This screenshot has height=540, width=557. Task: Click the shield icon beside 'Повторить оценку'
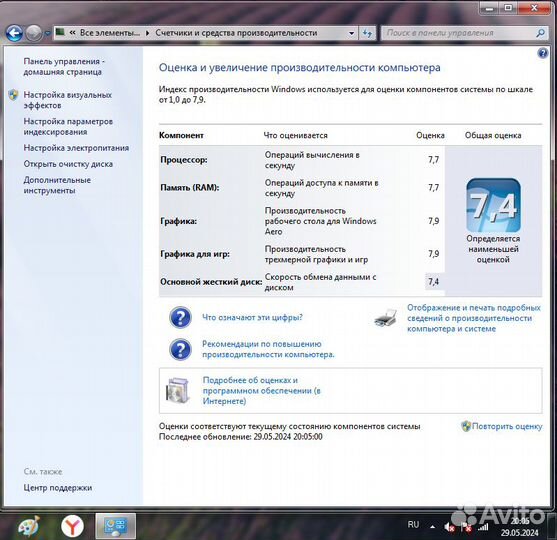click(x=466, y=426)
